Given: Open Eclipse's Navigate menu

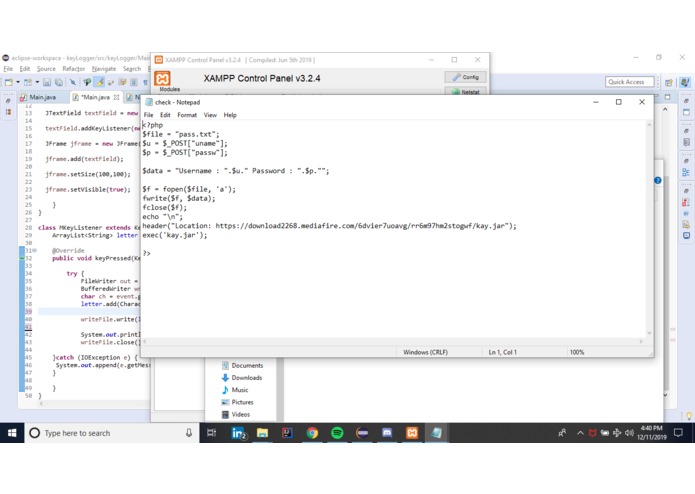Looking at the screenshot, I should tap(104, 69).
